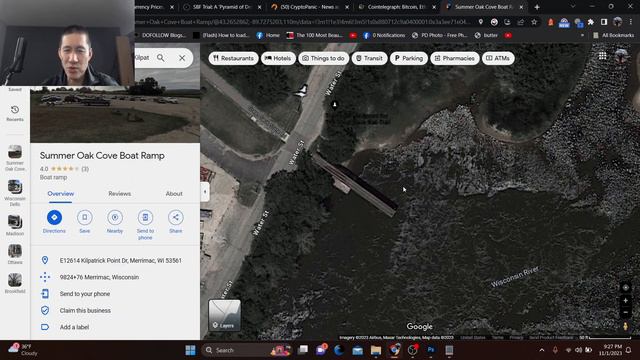The height and width of the screenshot is (360, 640).
Task: Clear the search with the X icon
Action: tap(182, 58)
